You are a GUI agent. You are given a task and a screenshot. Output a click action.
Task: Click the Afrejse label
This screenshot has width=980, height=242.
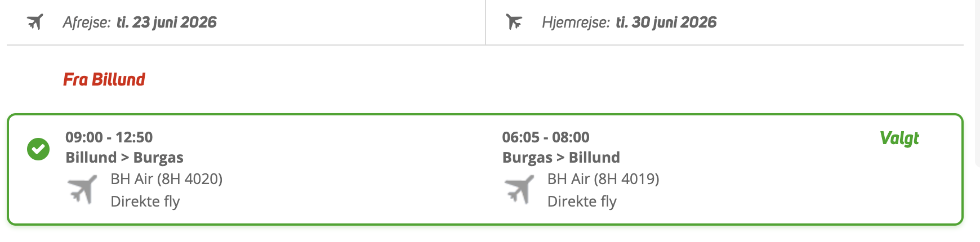click(87, 23)
